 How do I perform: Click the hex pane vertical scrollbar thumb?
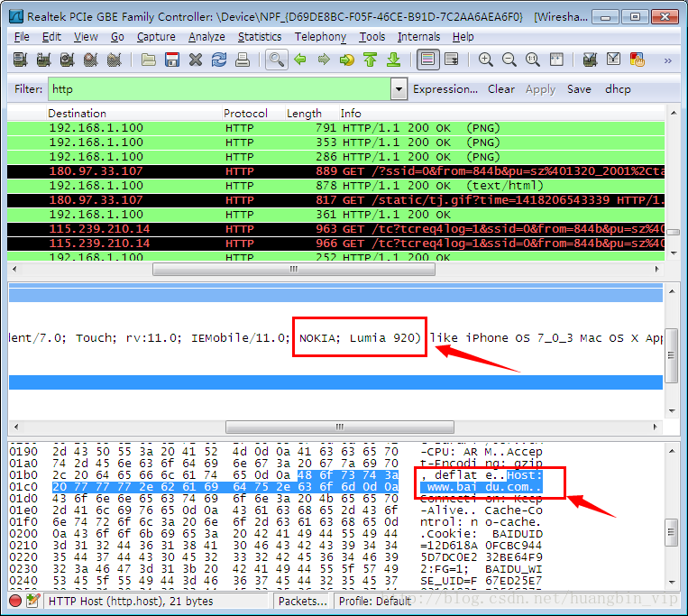pyautogui.click(x=672, y=533)
